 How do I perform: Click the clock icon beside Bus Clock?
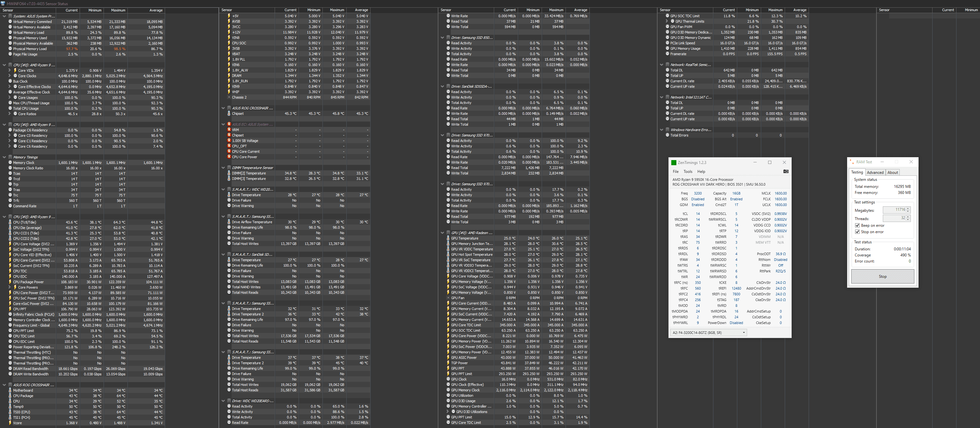coord(10,81)
